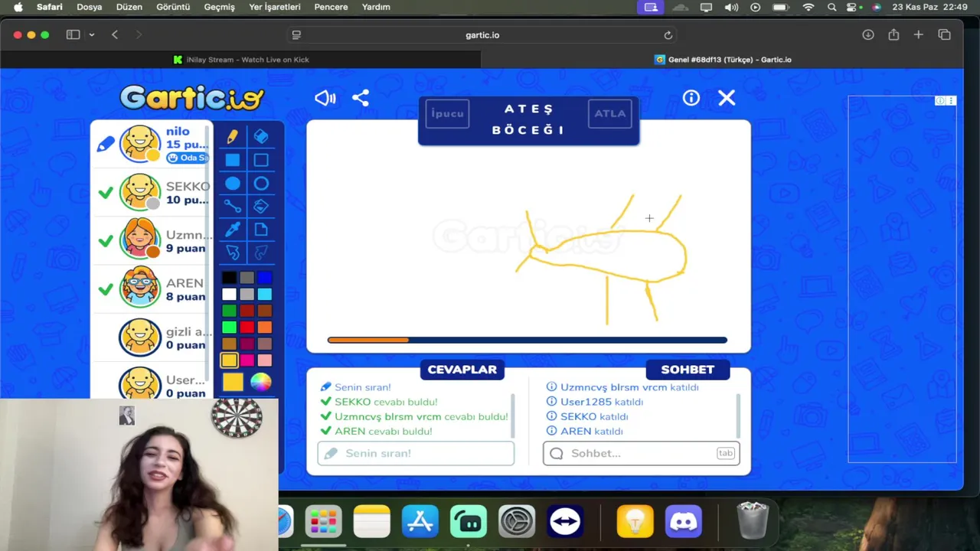Redo the drawing stroke
Viewport: 980px width, 551px height.
tap(261, 253)
